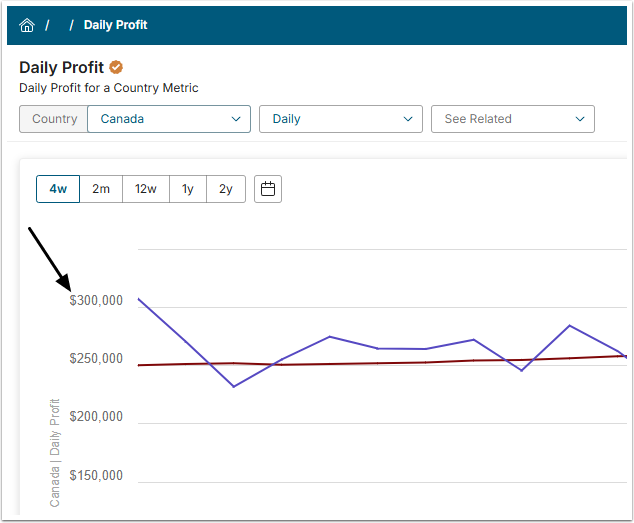This screenshot has width=634, height=523.
Task: Open the calendar date picker icon
Action: coord(268,189)
